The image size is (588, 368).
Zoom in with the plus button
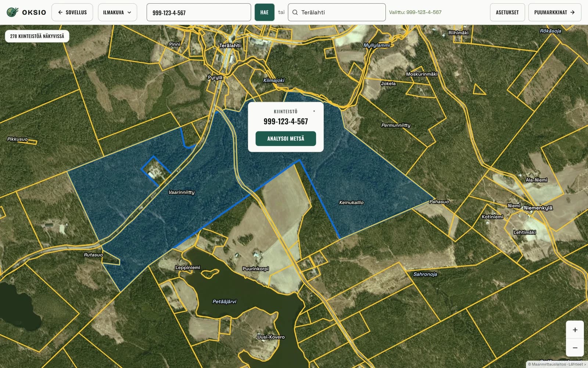[x=575, y=330]
